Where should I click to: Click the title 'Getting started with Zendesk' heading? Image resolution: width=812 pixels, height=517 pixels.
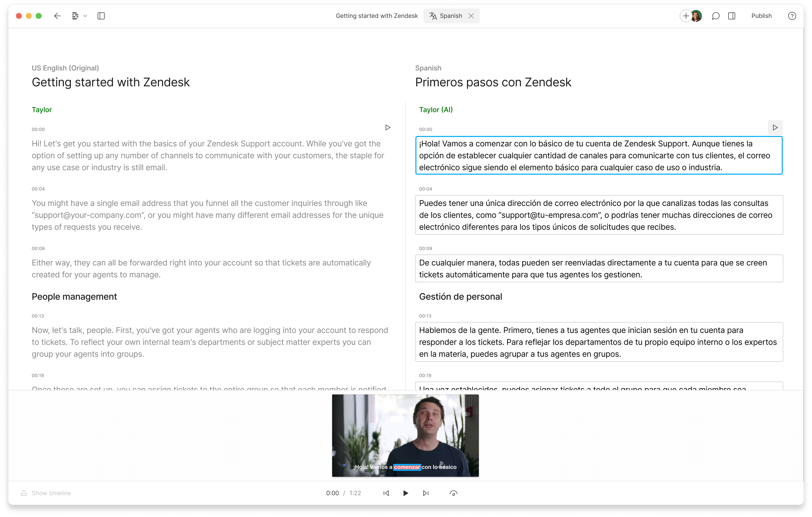pos(111,82)
